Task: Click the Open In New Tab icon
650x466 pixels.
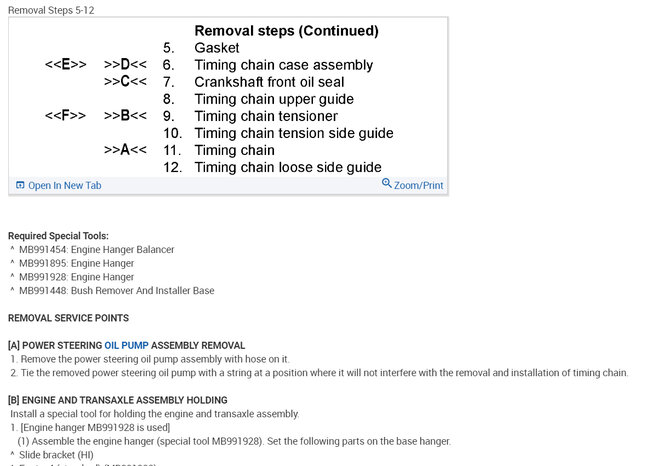Action: (x=20, y=185)
